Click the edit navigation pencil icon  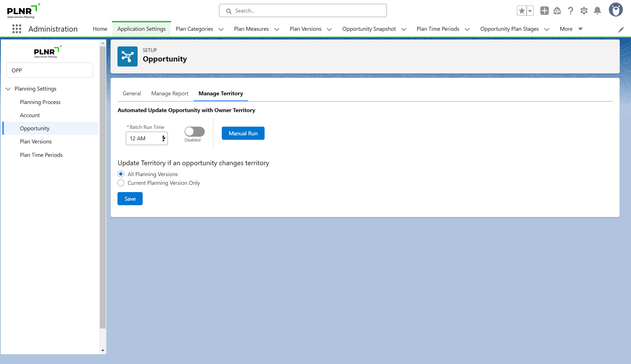click(x=621, y=30)
